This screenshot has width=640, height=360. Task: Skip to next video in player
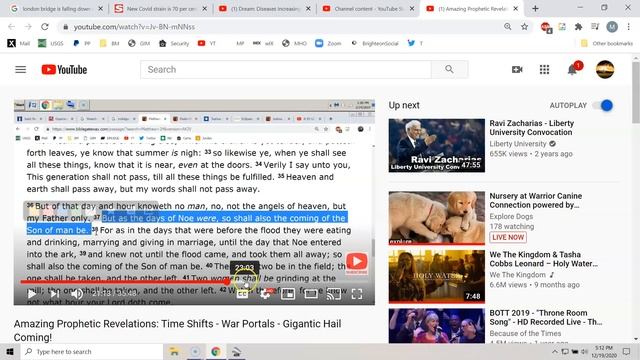pyautogui.click(x=54, y=293)
